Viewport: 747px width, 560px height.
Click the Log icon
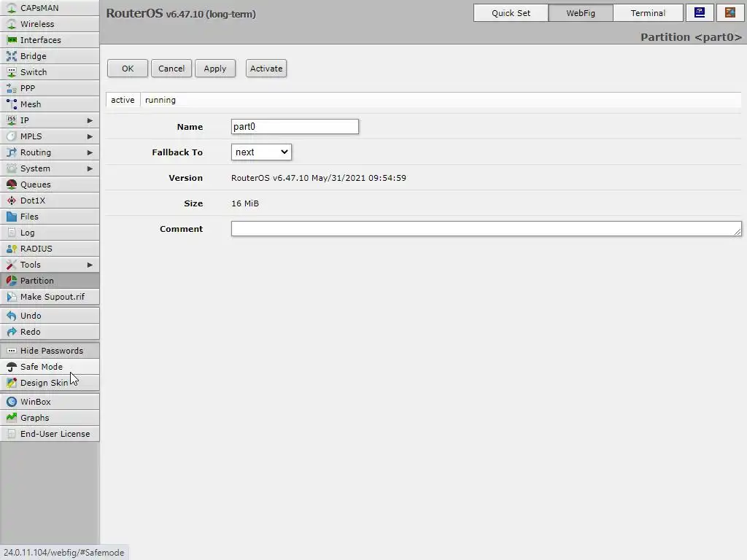click(x=12, y=233)
